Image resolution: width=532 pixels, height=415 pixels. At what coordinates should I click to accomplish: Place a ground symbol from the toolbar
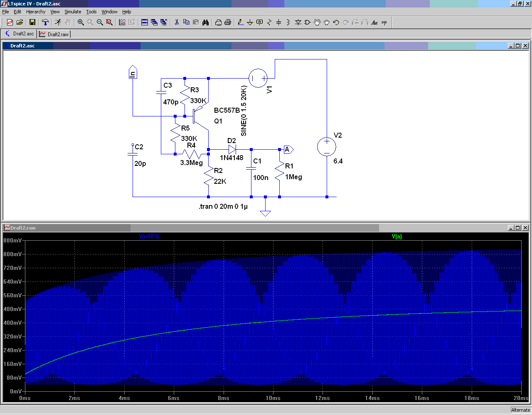coord(250,22)
